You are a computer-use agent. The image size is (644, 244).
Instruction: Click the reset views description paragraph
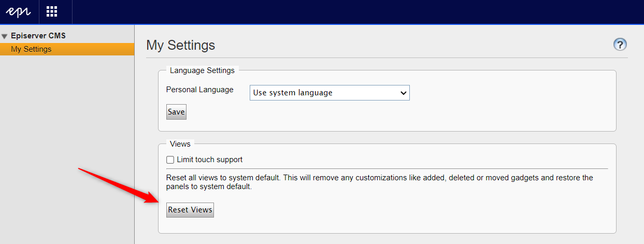pyautogui.click(x=379, y=182)
